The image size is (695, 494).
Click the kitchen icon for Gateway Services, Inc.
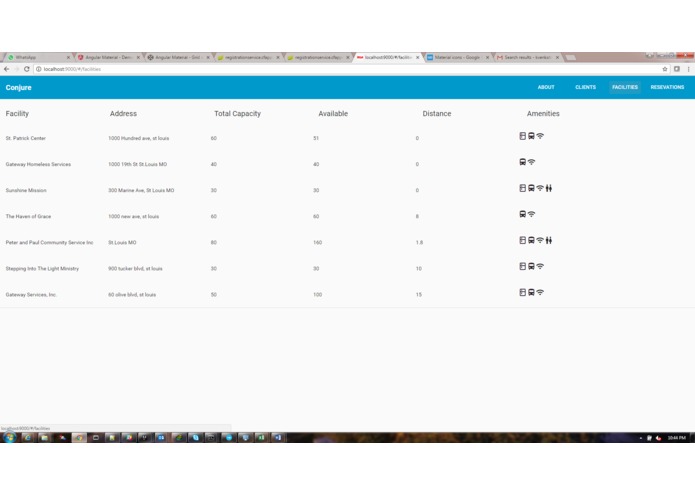click(523, 292)
